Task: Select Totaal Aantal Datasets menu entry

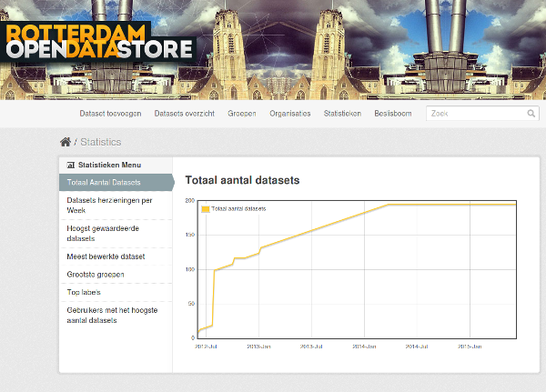Action: (116, 183)
